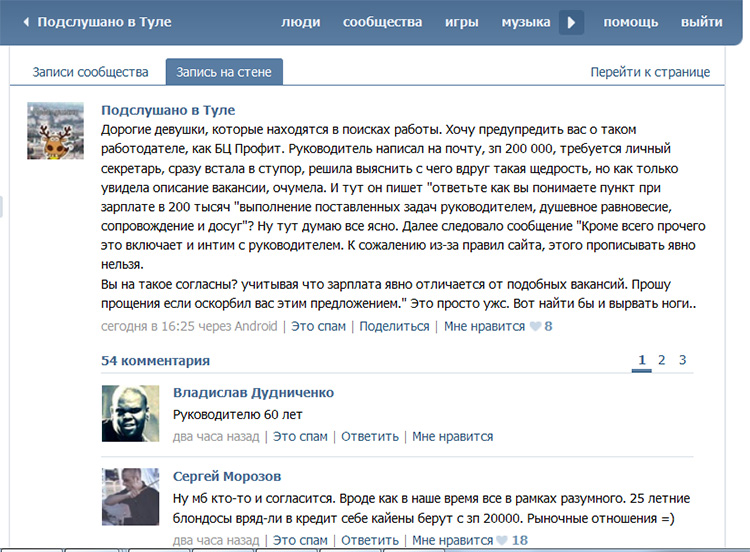Go to comments page 3
This screenshot has width=750, height=552.
coord(683,360)
